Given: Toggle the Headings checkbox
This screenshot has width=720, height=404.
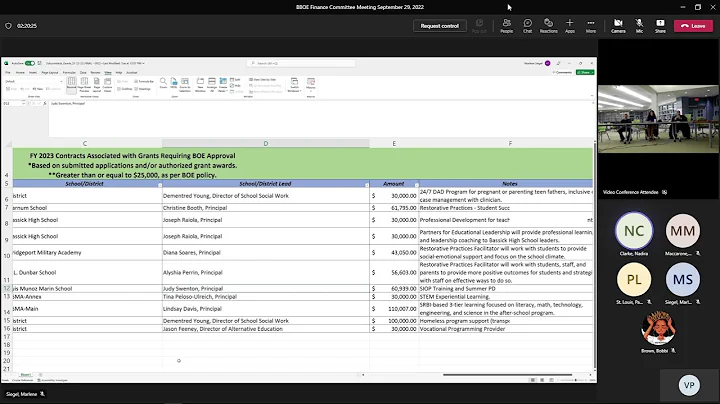Looking at the screenshot, I should (x=143, y=89).
